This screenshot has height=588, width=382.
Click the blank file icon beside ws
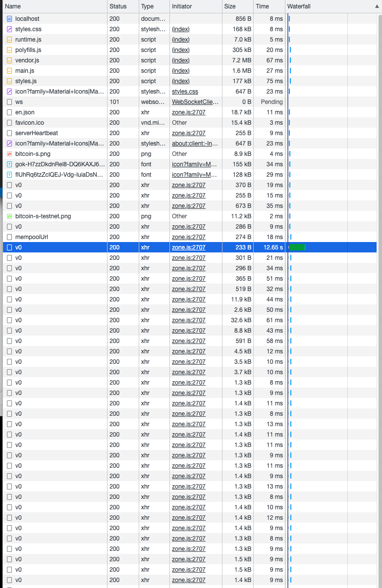coord(10,102)
